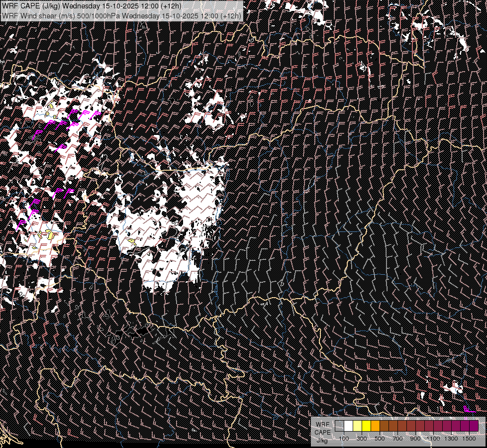Click the gray below-100 swatch in the CAPE legend

(339, 426)
